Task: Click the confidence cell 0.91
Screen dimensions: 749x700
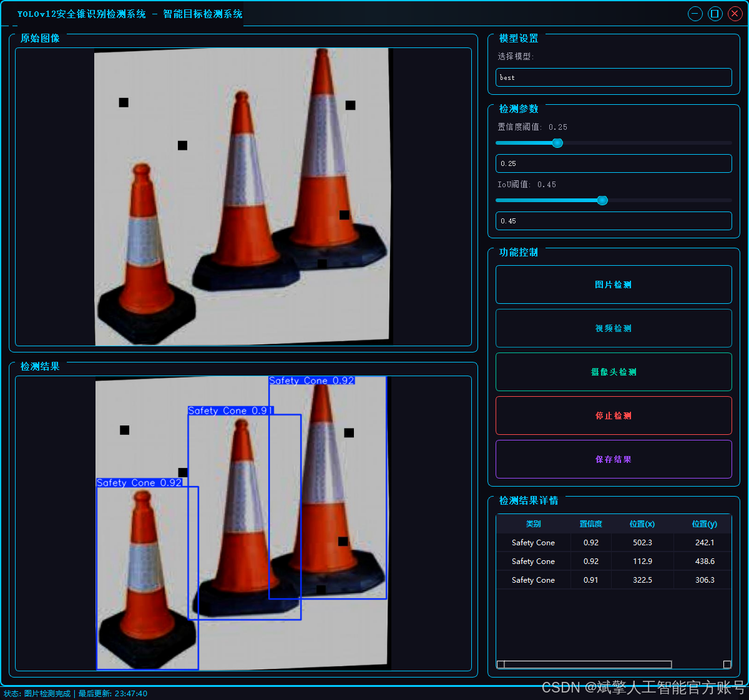Action: [590, 580]
